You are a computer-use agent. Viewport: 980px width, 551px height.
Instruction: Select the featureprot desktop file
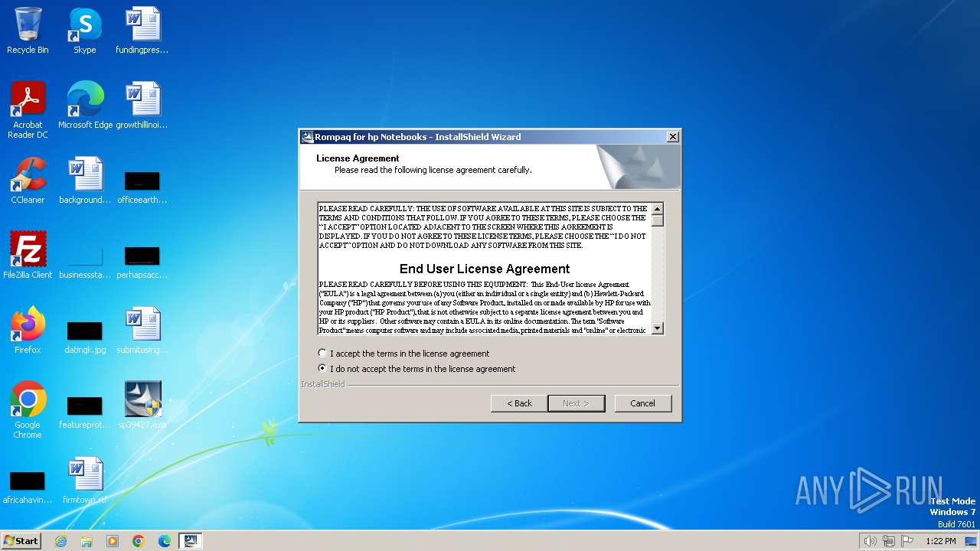(85, 412)
